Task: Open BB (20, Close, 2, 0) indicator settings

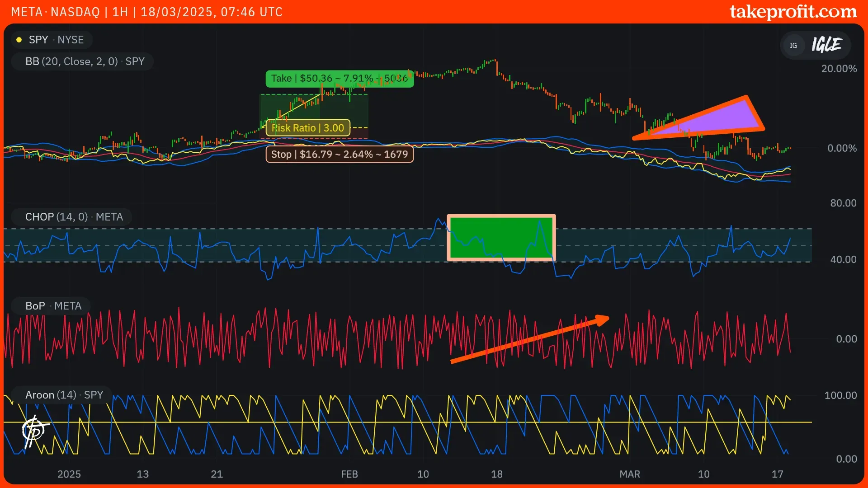Action: [x=85, y=61]
